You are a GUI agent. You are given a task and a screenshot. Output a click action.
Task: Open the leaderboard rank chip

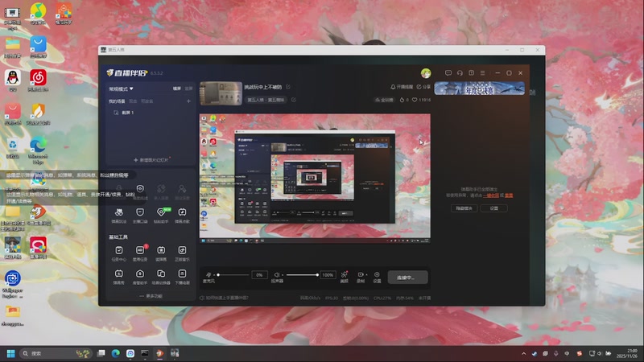click(385, 100)
